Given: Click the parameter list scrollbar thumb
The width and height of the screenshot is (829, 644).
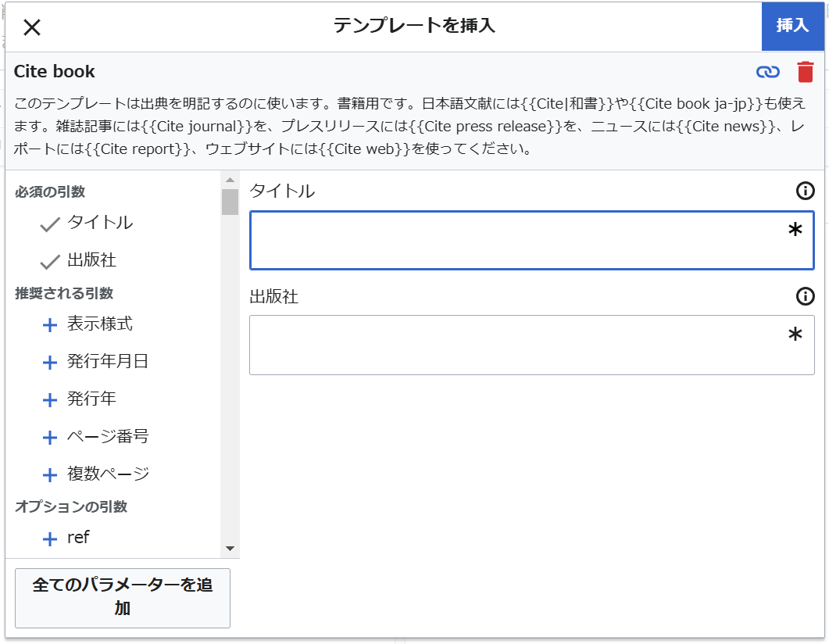Looking at the screenshot, I should (x=230, y=202).
